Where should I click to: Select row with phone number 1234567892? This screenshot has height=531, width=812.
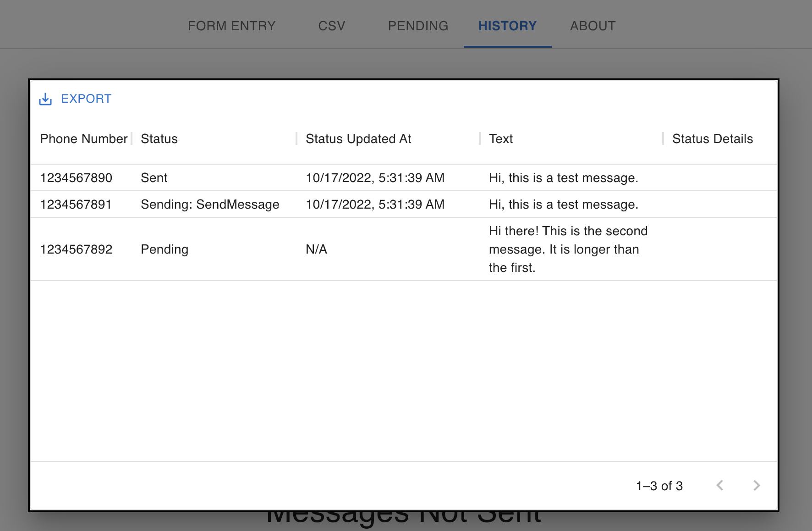point(76,249)
